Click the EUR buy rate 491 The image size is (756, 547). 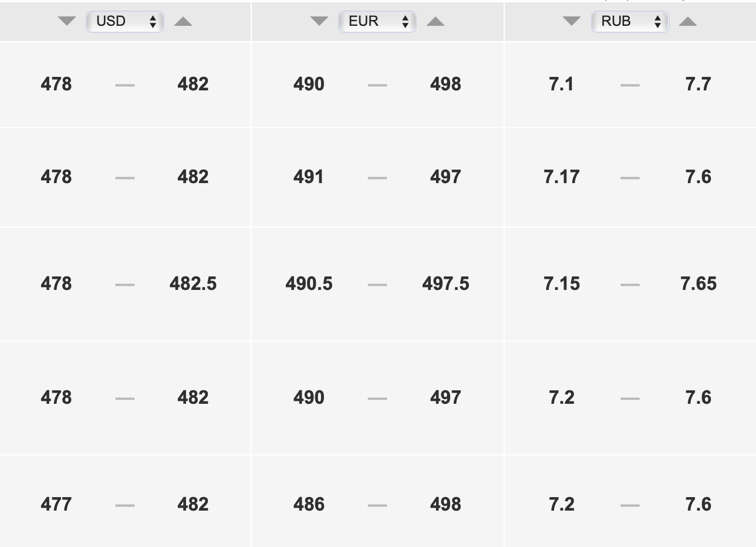[x=309, y=177]
